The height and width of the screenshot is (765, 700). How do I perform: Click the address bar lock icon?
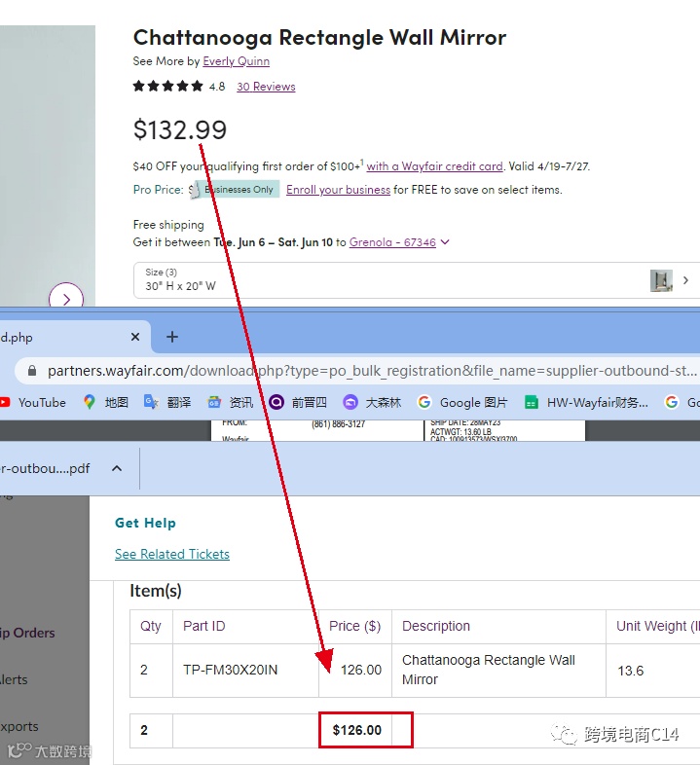click(32, 371)
